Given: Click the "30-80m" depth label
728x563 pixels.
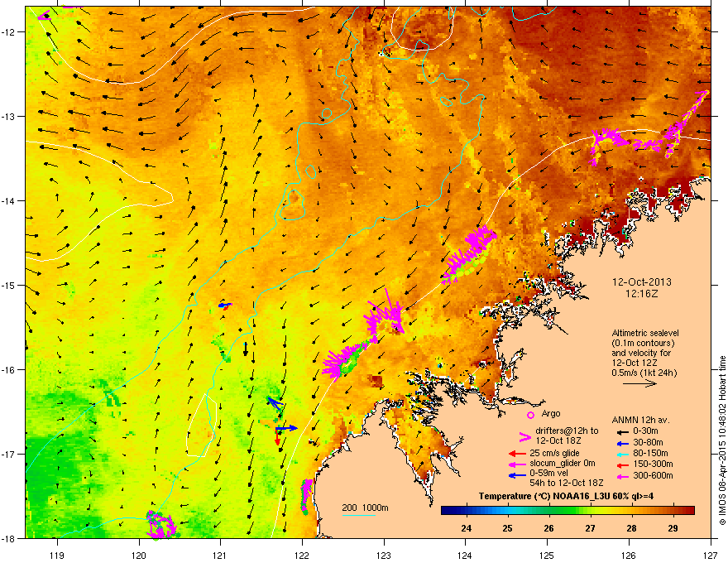Looking at the screenshot, I should click(648, 443).
